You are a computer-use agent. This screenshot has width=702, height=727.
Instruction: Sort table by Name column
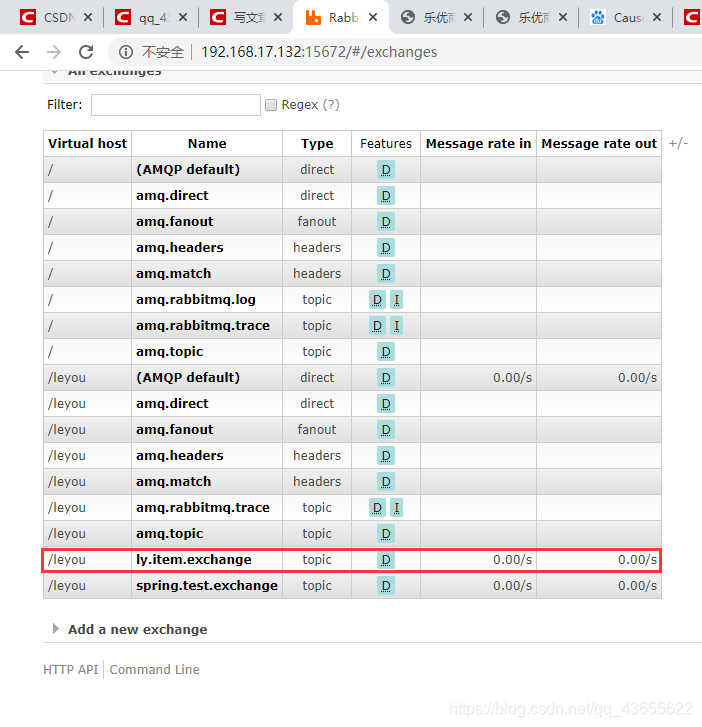coord(207,144)
